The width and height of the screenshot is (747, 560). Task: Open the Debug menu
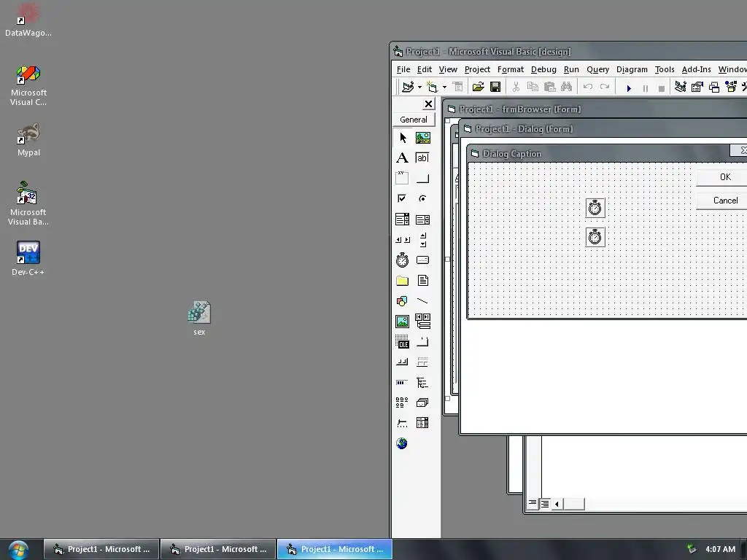(543, 69)
